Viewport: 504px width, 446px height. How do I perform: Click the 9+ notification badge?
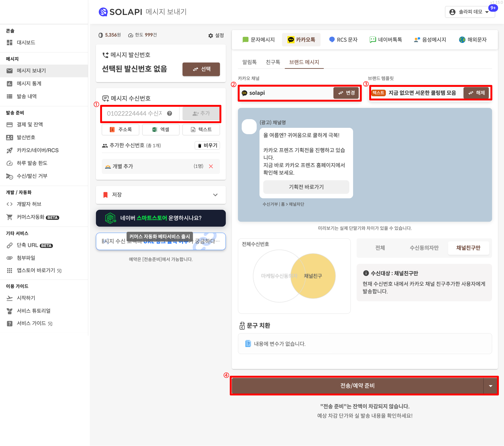click(x=493, y=8)
